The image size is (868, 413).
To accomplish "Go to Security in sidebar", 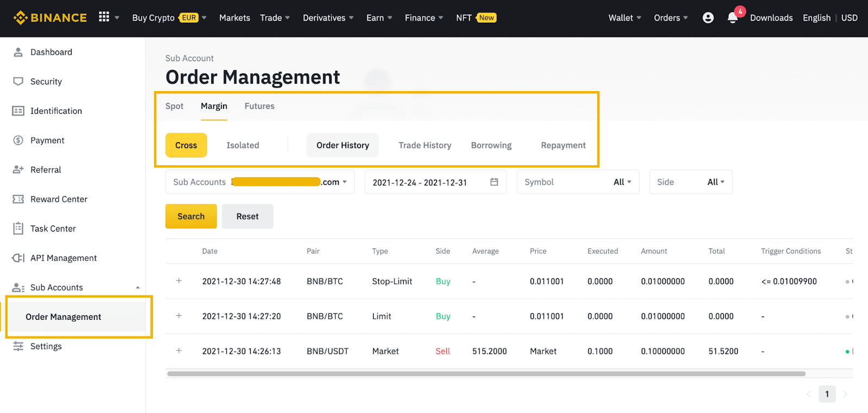I will coord(46,82).
